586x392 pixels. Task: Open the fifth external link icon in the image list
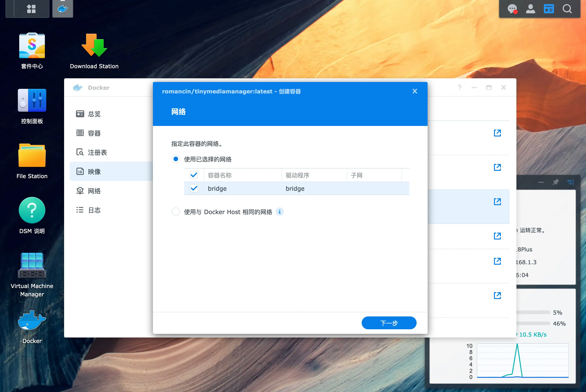497,261
